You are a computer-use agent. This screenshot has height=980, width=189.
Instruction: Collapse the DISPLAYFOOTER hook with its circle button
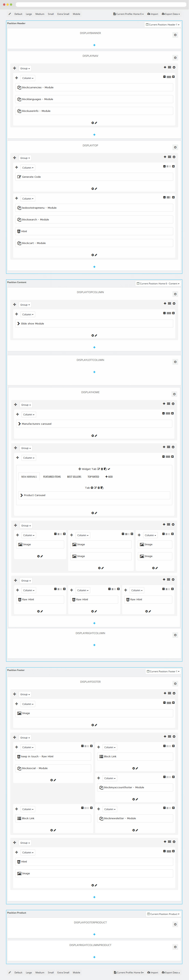click(175, 684)
